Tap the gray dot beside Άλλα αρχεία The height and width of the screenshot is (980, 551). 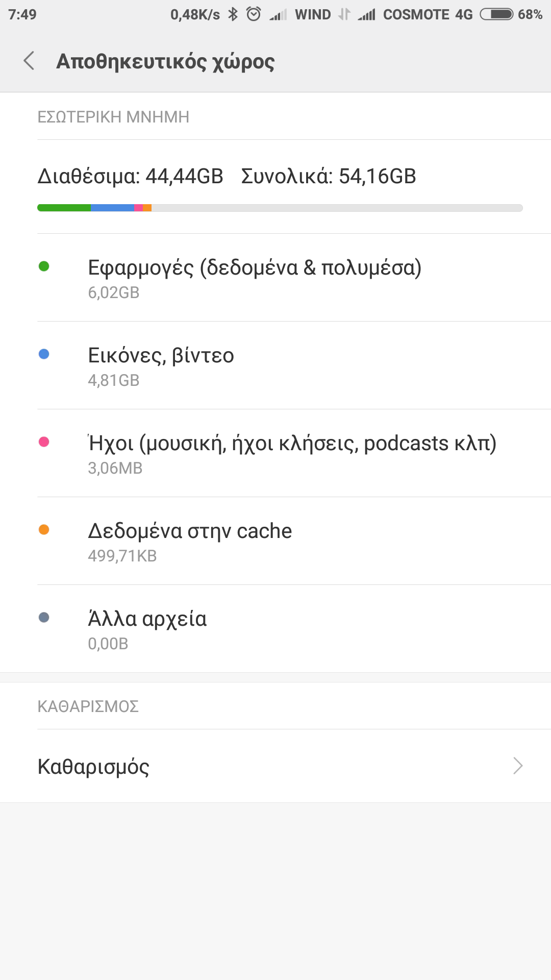click(44, 618)
